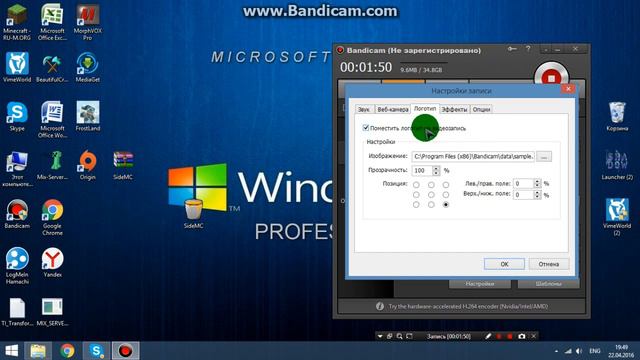Launch LogMeIn Hamachi from desktop
This screenshot has height=360, width=640.
17,266
